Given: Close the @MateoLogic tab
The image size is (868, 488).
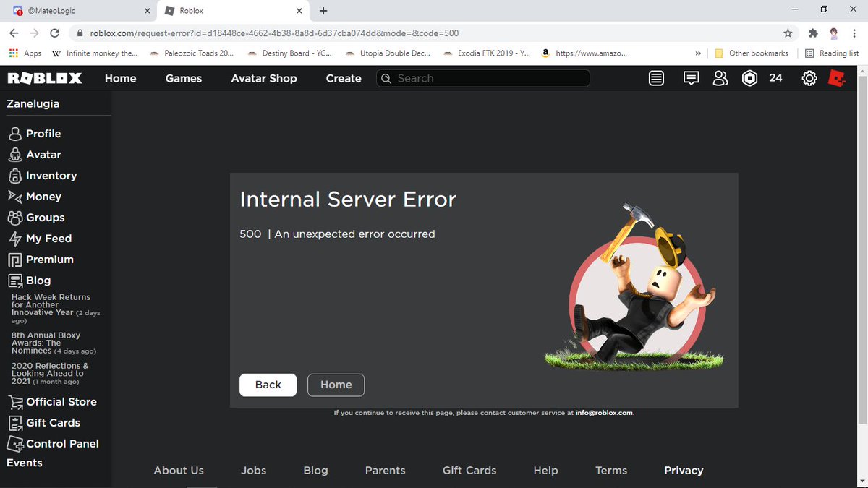Looking at the screenshot, I should 147,11.
